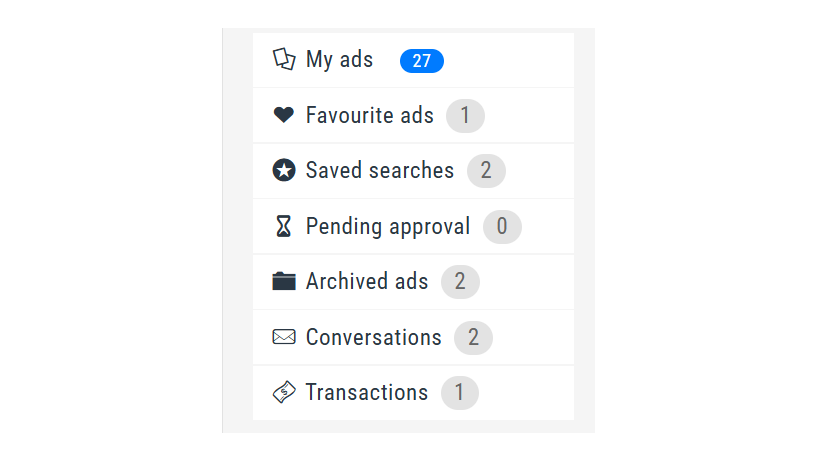Click the My ads overlapping pages icon
Viewport: 816px width, 460px height.
point(284,59)
